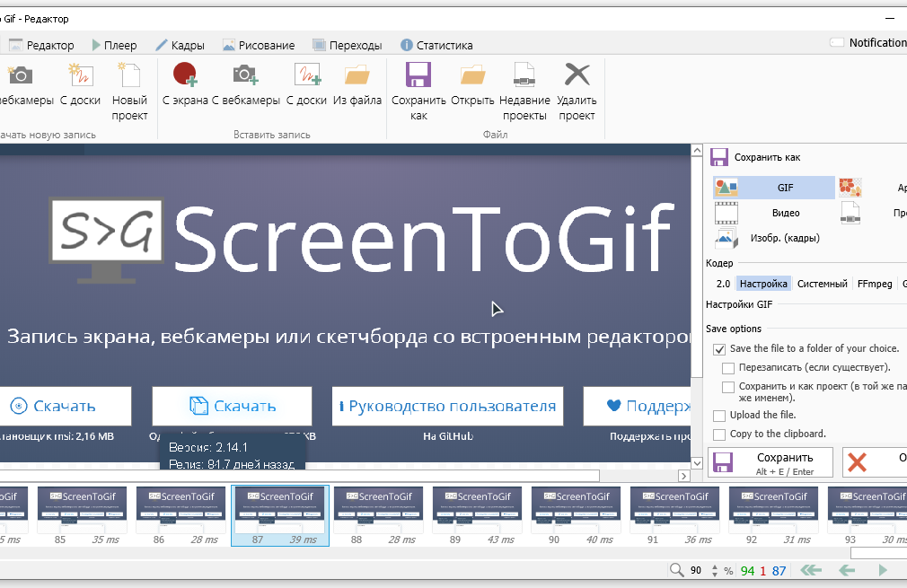The image size is (907, 588).
Task: Enable Перезаписать (если существует) checkbox
Action: [x=728, y=368]
